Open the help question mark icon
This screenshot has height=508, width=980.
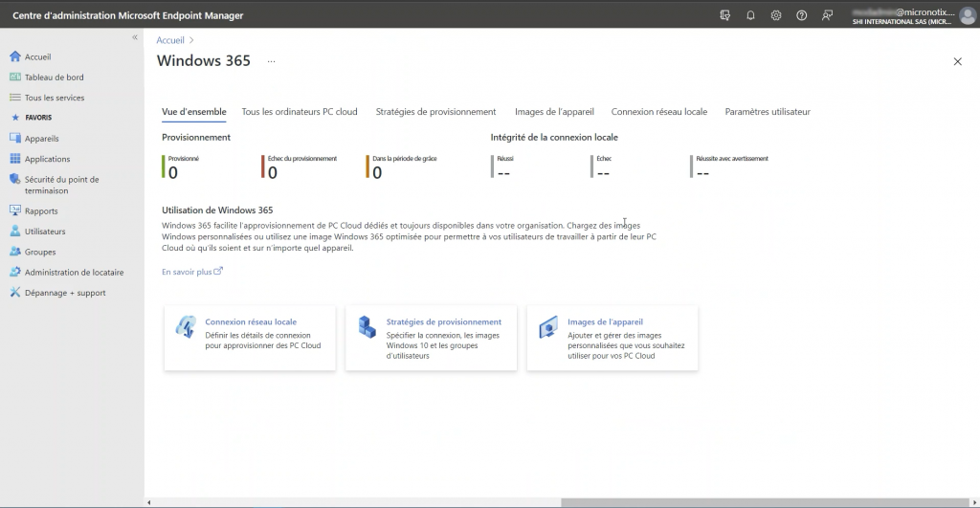(801, 15)
